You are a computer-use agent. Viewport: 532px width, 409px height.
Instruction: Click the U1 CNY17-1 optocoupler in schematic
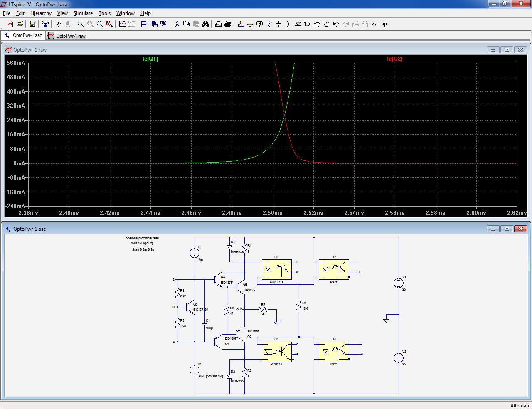(x=276, y=269)
